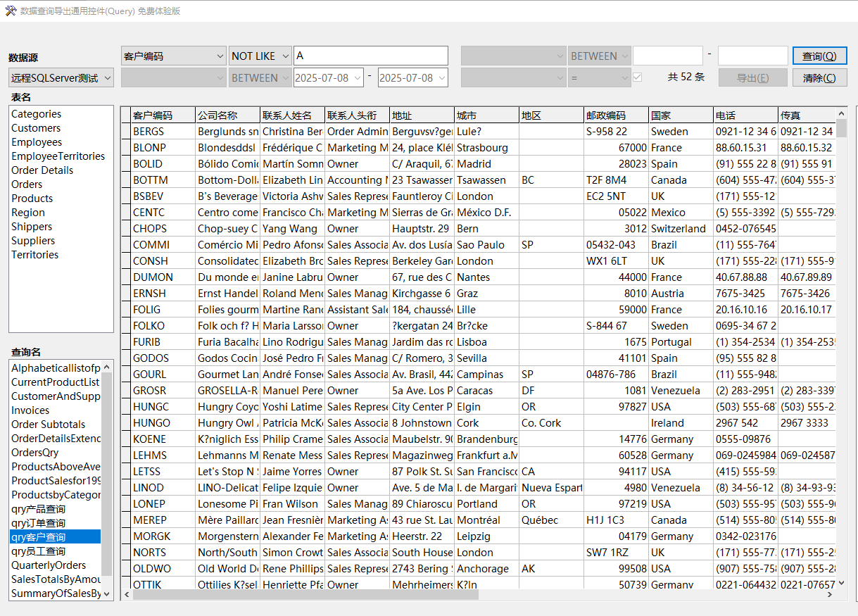Click the CHOPS customer code cell
The width and height of the screenshot is (858, 616).
pyautogui.click(x=163, y=229)
